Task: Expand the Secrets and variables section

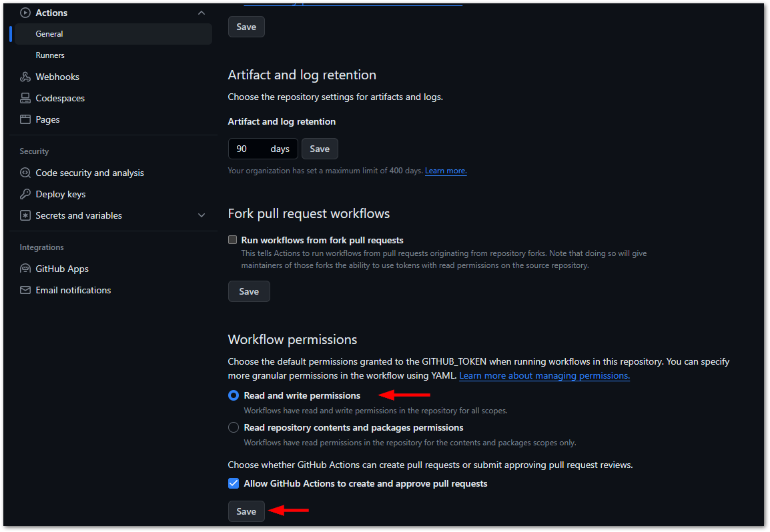Action: coord(201,215)
